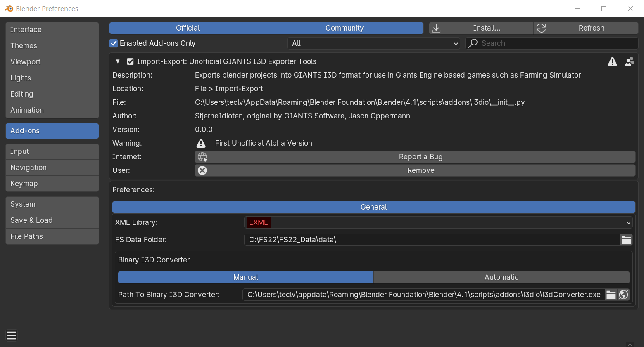Open the All category filter dropdown
This screenshot has height=347, width=644.
[374, 43]
